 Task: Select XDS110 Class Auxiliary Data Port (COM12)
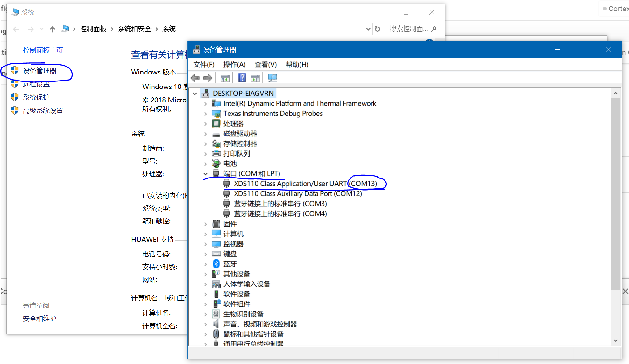tap(298, 193)
